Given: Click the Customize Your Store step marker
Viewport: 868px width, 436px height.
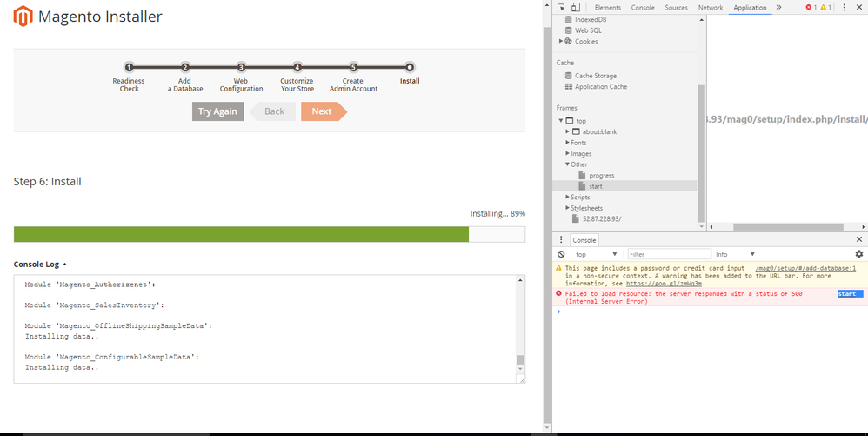Looking at the screenshot, I should click(297, 68).
